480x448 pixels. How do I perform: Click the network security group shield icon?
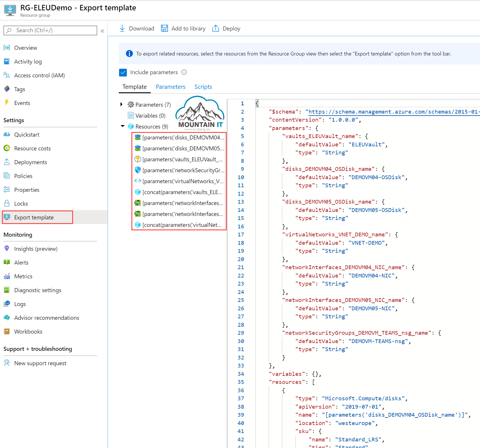coord(138,170)
